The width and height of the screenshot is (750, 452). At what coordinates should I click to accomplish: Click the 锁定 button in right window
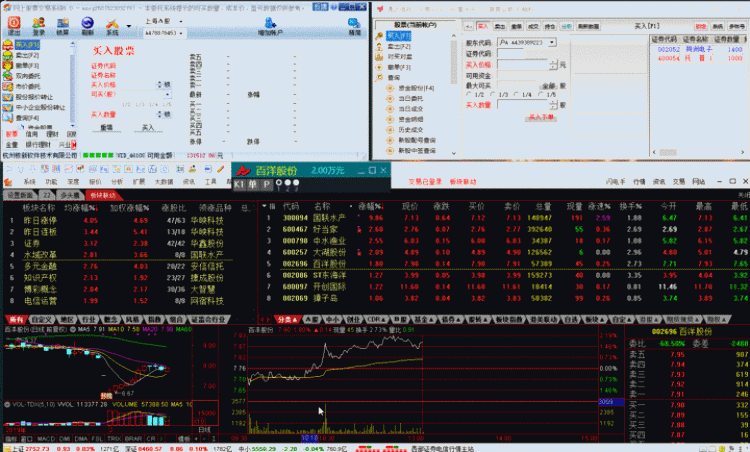[x=701, y=26]
